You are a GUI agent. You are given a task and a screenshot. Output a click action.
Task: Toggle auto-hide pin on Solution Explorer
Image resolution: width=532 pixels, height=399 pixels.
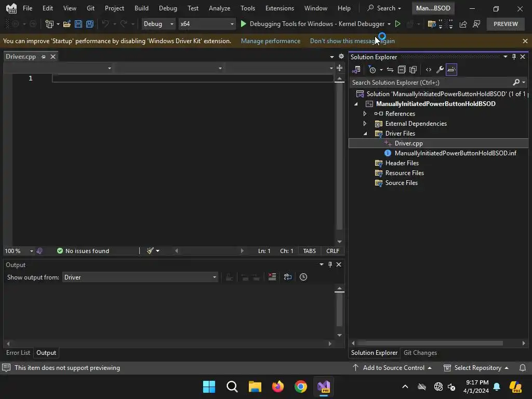(514, 57)
